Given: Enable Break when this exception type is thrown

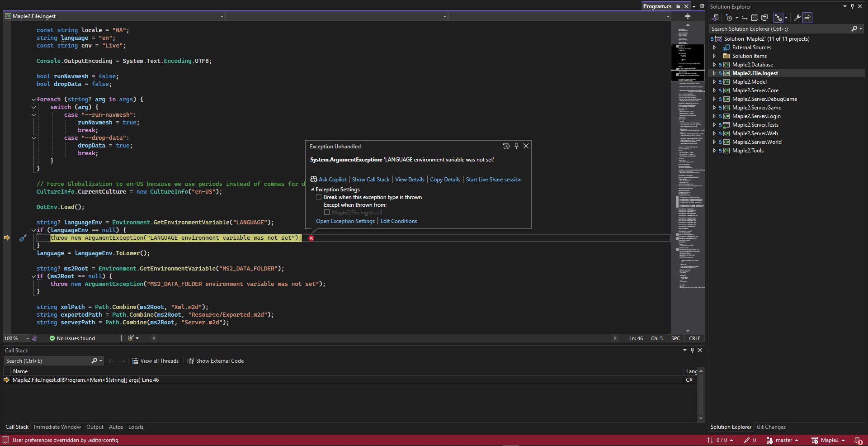Looking at the screenshot, I should pos(319,197).
